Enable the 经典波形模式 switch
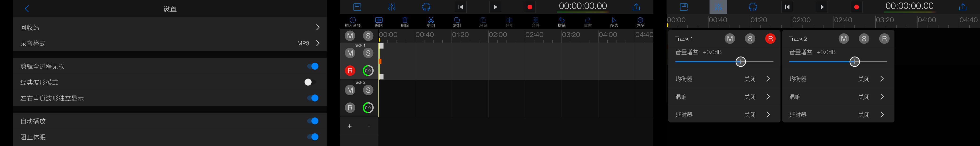This screenshot has width=980, height=146. point(310,82)
